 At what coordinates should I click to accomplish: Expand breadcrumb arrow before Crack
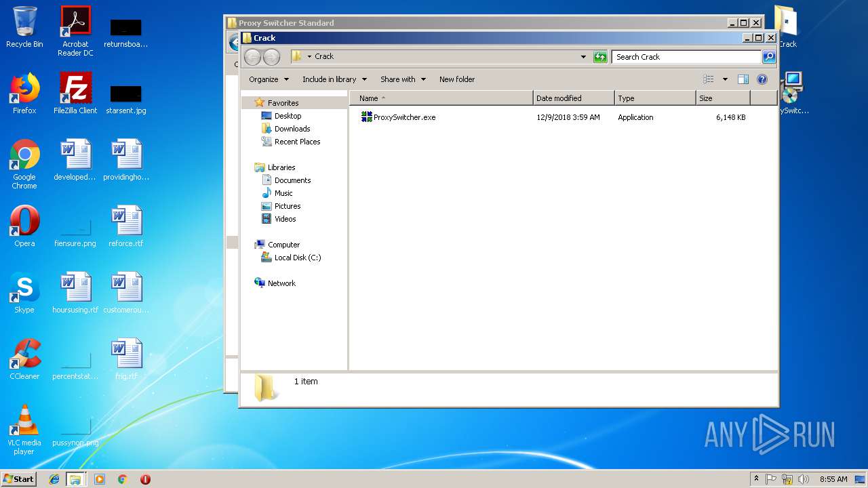click(x=309, y=57)
